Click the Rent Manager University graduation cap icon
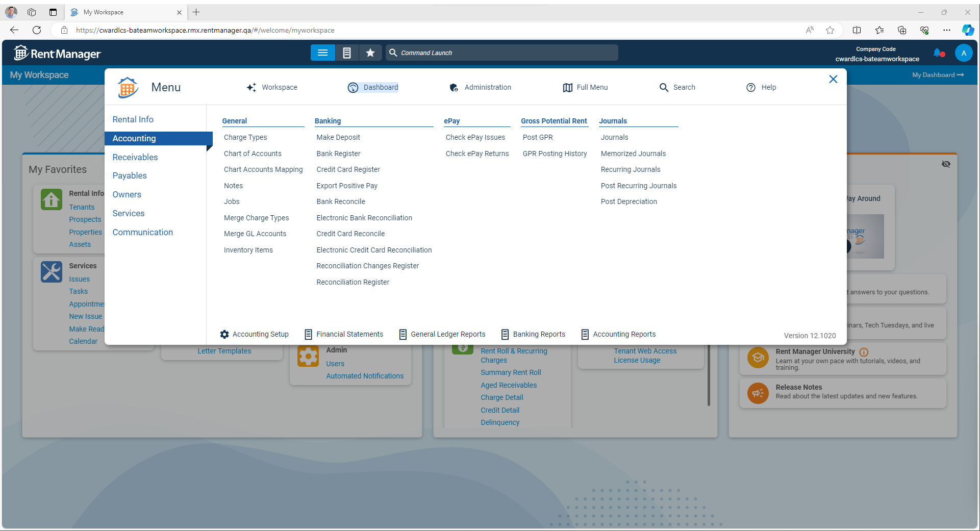This screenshot has width=980, height=531. [758, 358]
